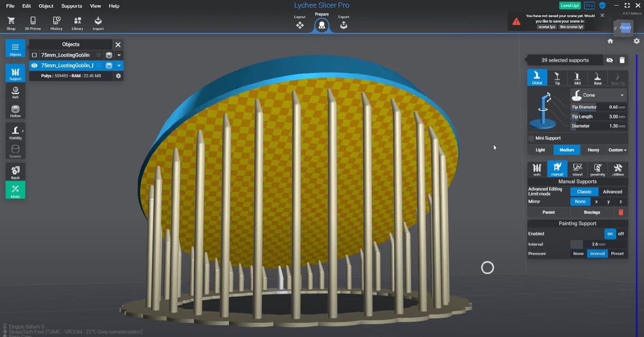Select the Mid support tab

point(577,78)
